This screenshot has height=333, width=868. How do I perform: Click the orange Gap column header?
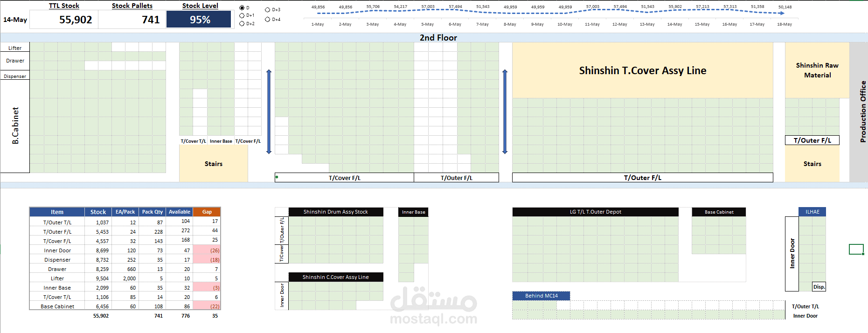[207, 212]
